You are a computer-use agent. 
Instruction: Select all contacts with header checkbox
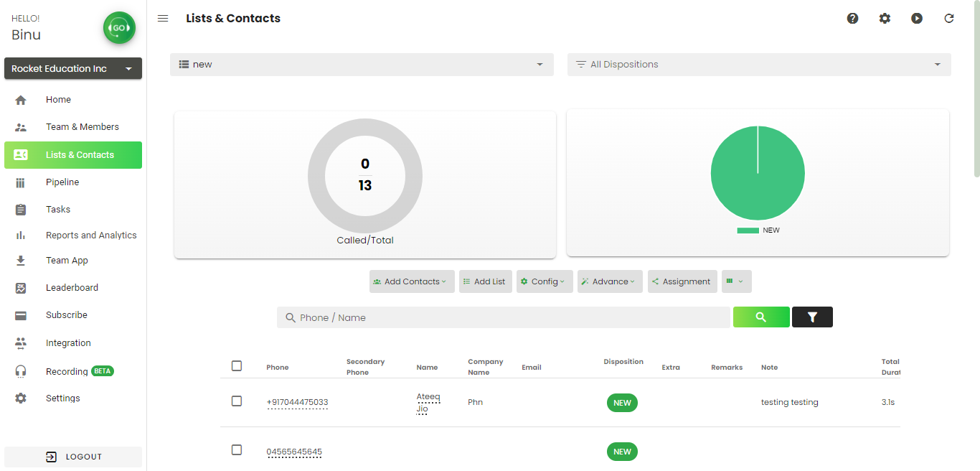(x=237, y=366)
